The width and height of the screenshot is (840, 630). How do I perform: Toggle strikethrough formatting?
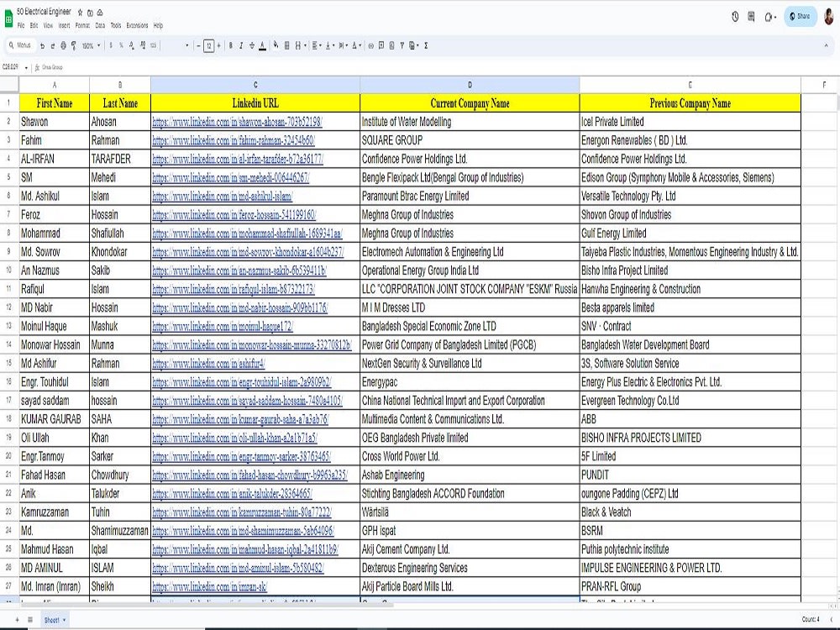[252, 46]
